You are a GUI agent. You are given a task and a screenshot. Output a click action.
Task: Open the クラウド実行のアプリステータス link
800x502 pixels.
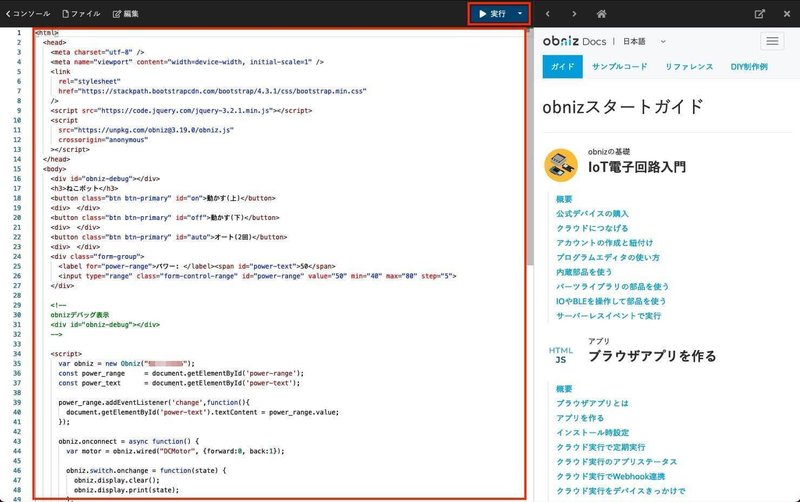coord(616,462)
